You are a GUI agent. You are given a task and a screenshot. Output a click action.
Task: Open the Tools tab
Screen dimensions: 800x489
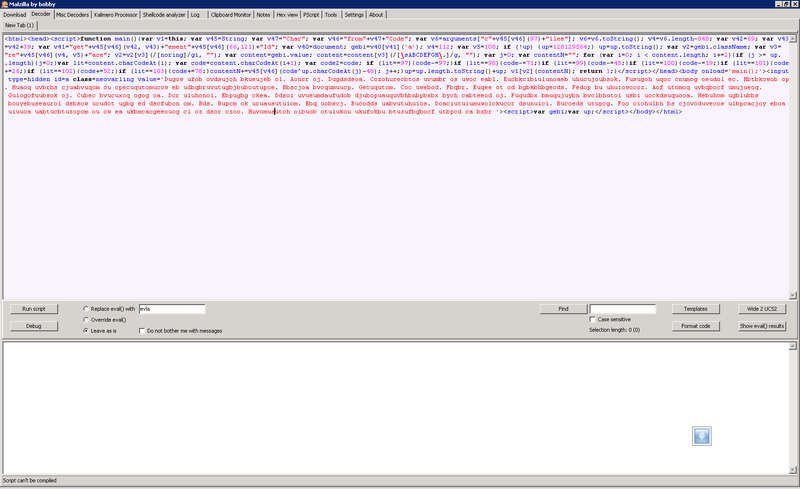[331, 15]
